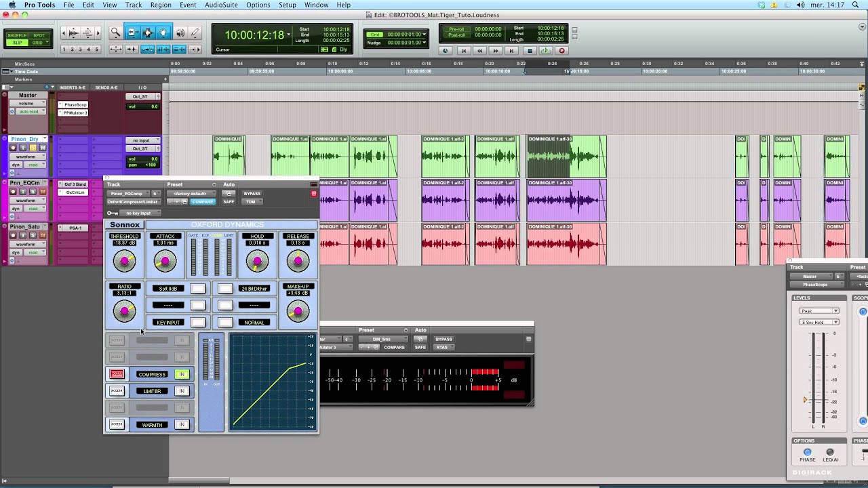Open the Region menu

point(161,5)
